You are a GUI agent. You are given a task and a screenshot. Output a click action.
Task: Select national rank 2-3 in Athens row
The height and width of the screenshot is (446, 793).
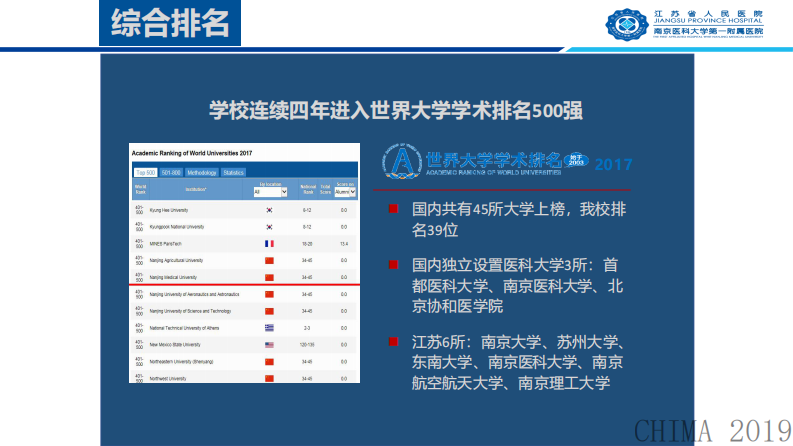click(x=307, y=328)
